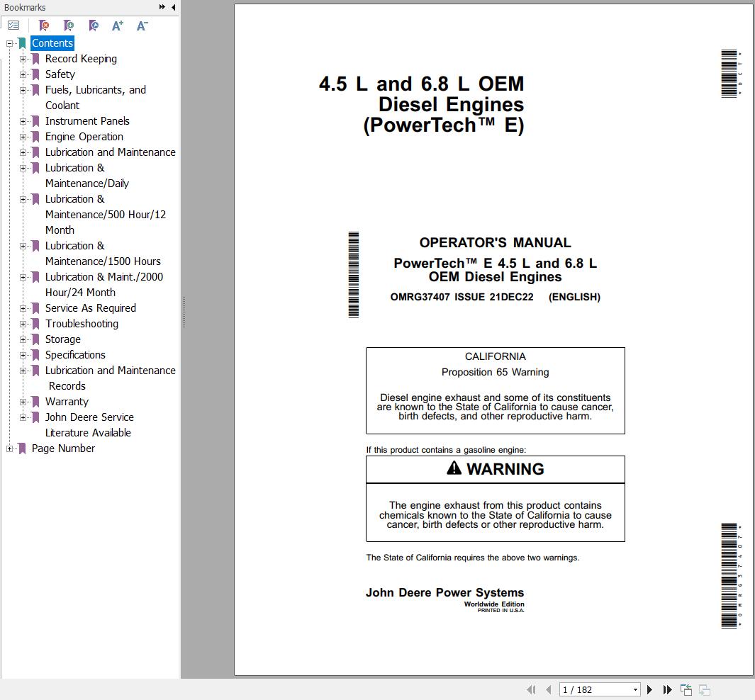
Task: Expand the Storage bookmark node
Action: click(x=23, y=339)
